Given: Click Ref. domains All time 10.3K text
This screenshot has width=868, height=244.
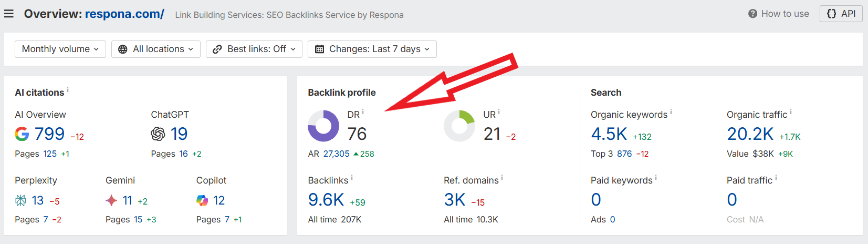Looking at the screenshot, I should click(x=471, y=219).
